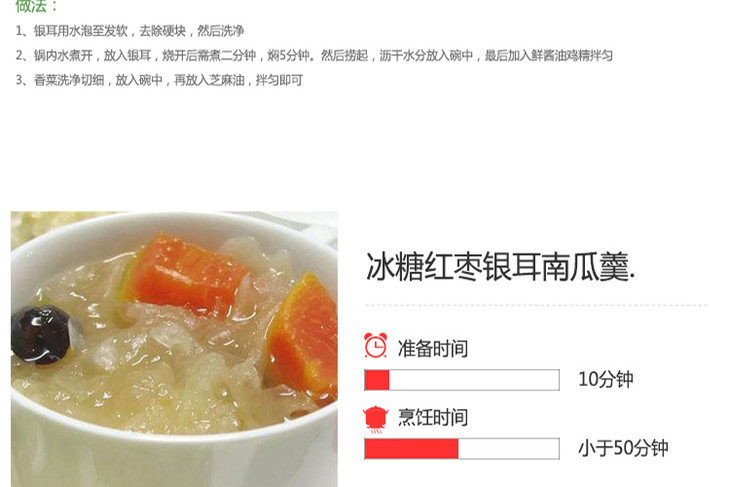The image size is (730, 487).
Task: Click the 10分钟 time label
Action: pyautogui.click(x=606, y=380)
